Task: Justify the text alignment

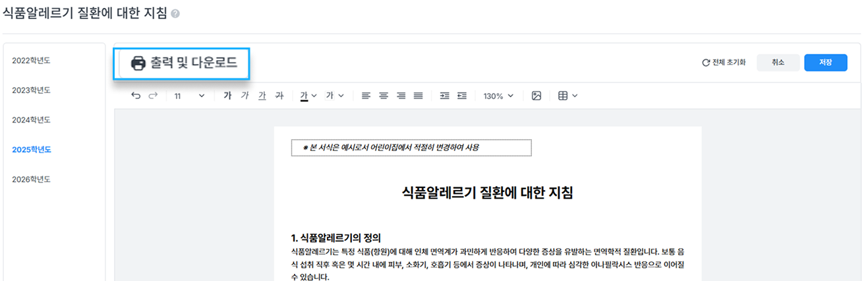Action: point(418,96)
